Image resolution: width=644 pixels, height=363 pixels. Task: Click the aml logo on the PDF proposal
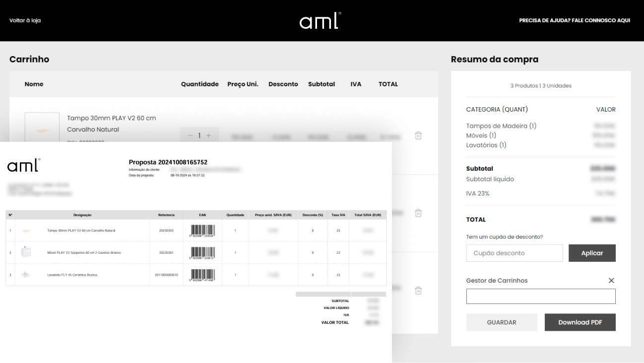click(23, 166)
